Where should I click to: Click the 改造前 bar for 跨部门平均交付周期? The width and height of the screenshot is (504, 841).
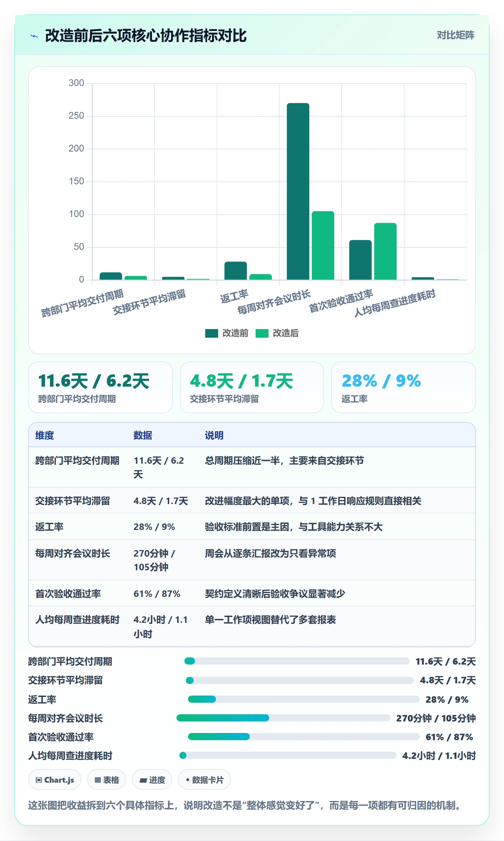click(x=111, y=276)
